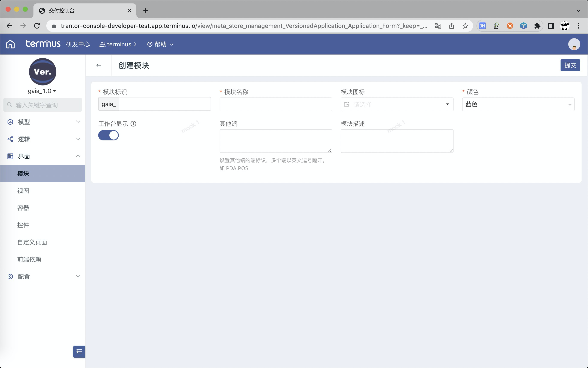This screenshot has width=588, height=368.
Task: Click the back arrow beside 创建模块
Action: coord(98,65)
